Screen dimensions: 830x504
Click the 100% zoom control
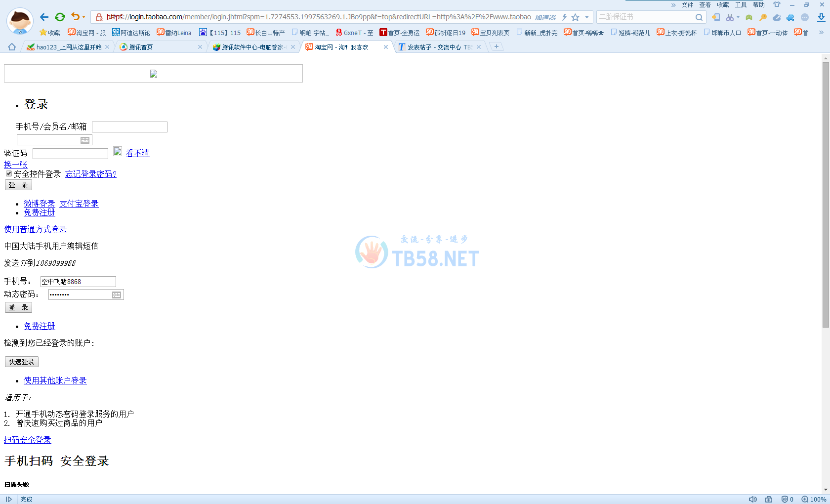[x=814, y=500]
